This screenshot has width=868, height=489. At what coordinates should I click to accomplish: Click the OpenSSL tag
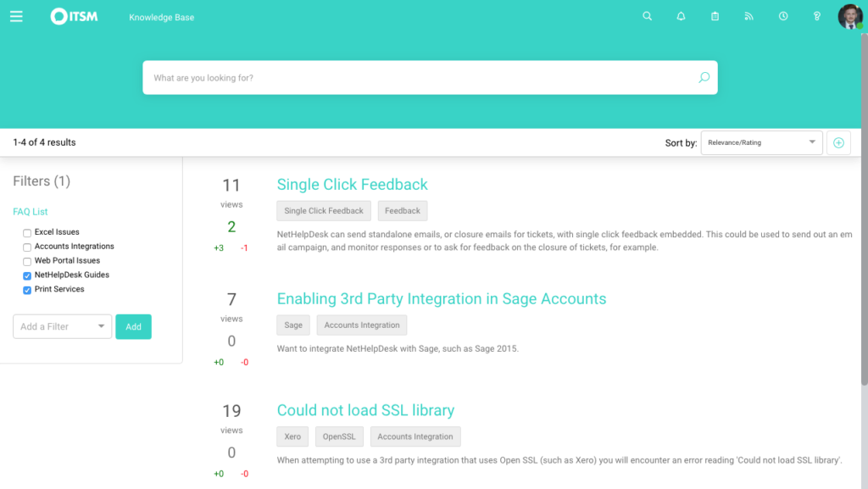tap(339, 436)
